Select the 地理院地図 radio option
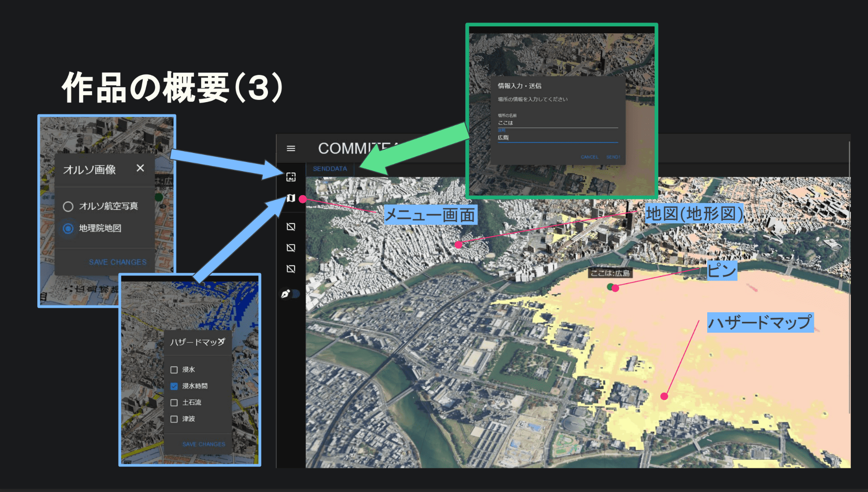868x492 pixels. point(68,228)
